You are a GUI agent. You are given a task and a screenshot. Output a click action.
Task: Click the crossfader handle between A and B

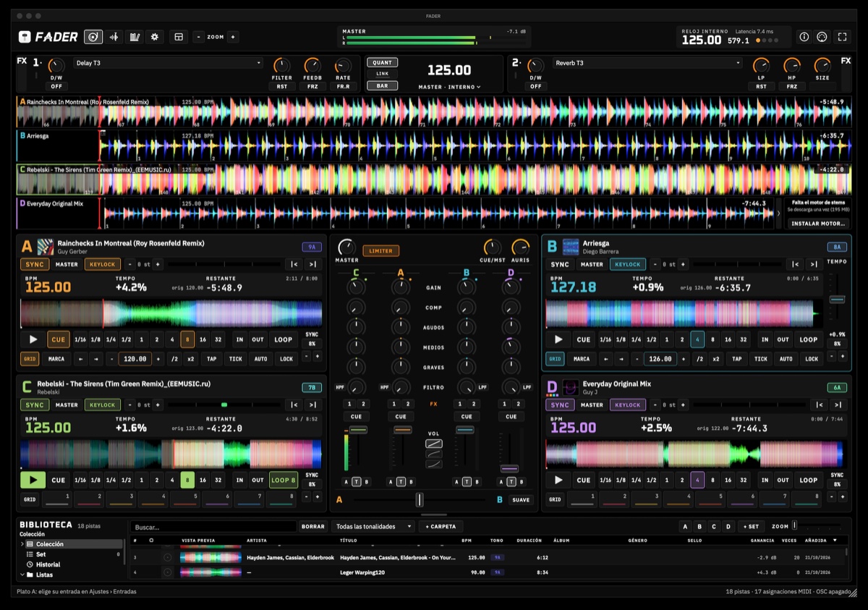(419, 499)
